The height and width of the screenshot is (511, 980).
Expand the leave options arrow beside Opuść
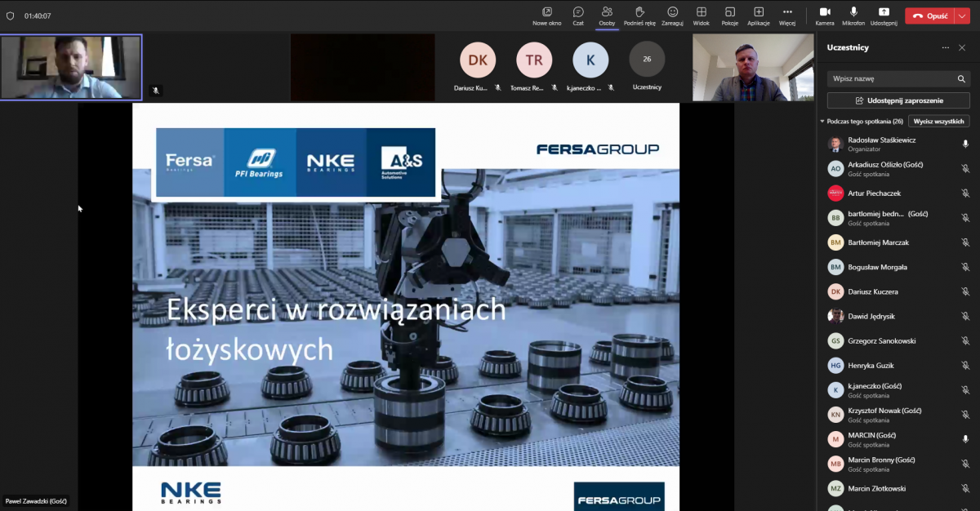click(963, 16)
